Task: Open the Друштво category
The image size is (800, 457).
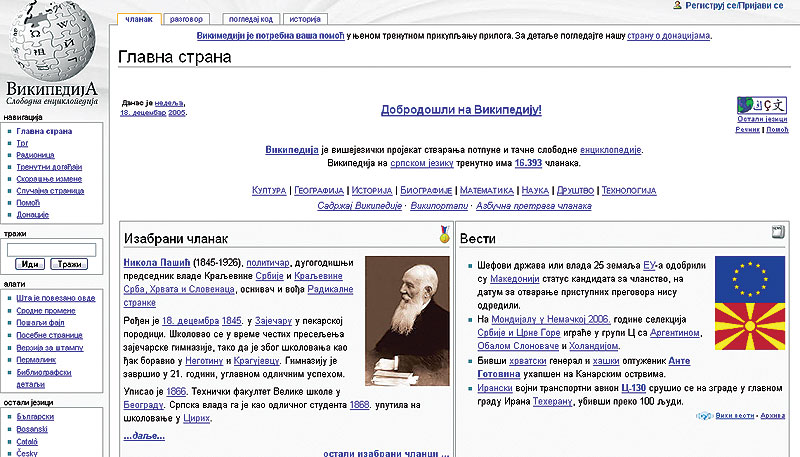Action: [576, 191]
